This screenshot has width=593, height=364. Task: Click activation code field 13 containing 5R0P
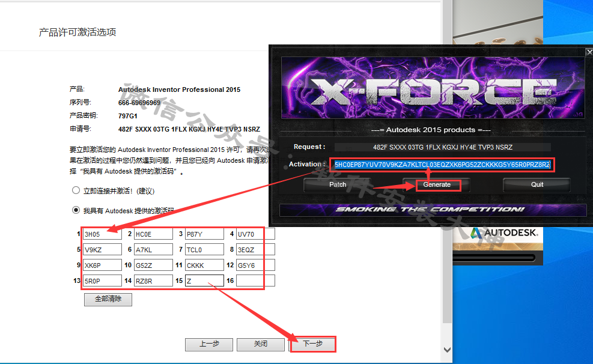102,281
